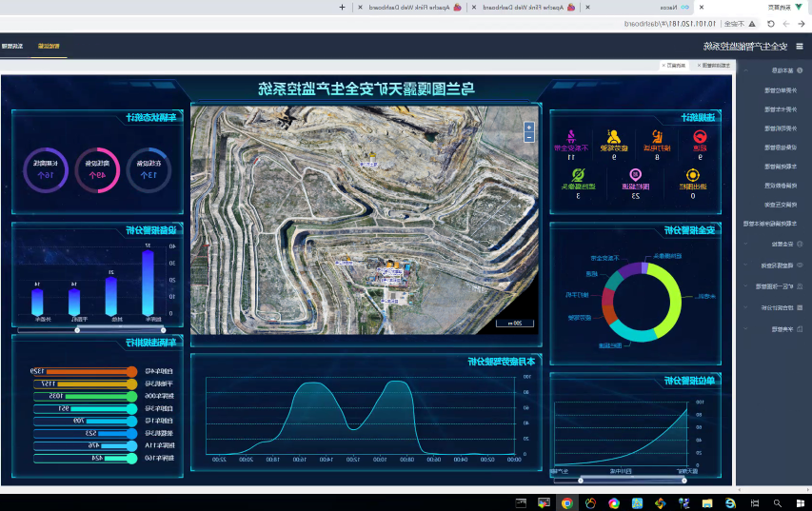Click the 超速 speeding violation icon
Image resolution: width=812 pixels, height=511 pixels.
700,137
